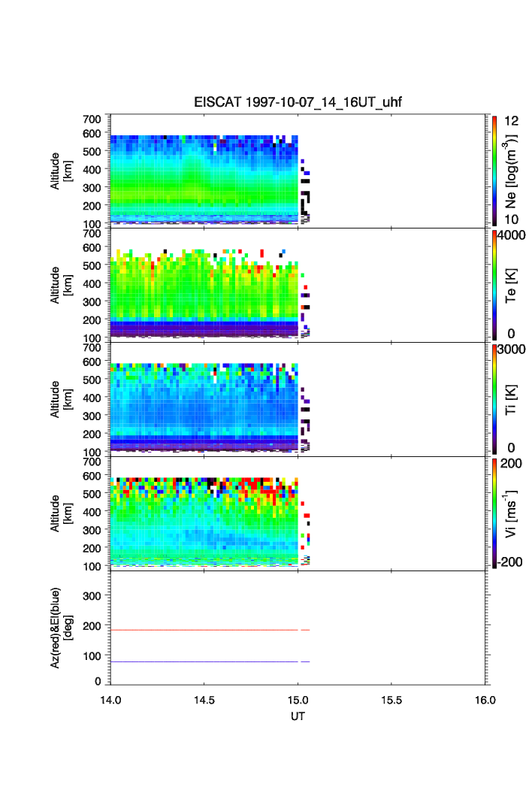Click the 300 tick in the Az/El panel
Screen dimensions: 532x799
[x=92, y=596]
